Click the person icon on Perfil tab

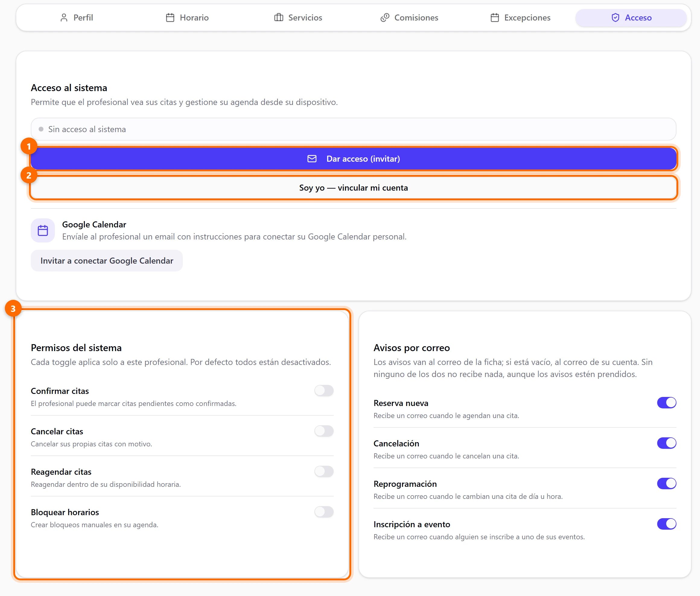(x=64, y=17)
